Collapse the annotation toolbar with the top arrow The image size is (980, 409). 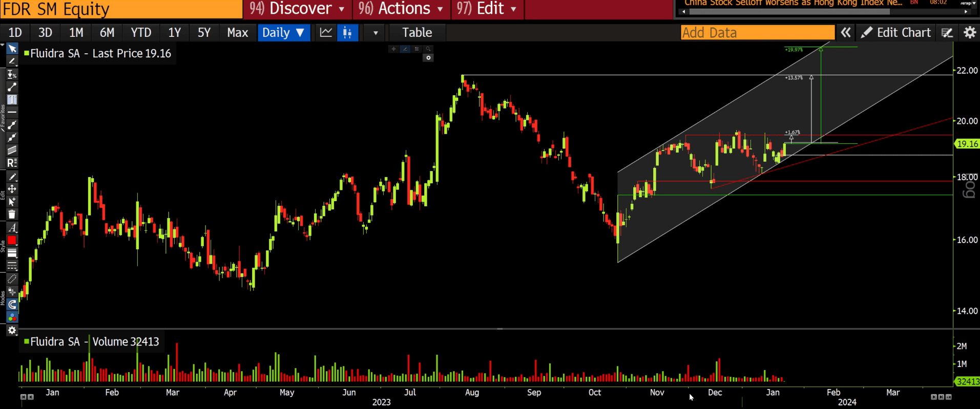(x=3, y=46)
